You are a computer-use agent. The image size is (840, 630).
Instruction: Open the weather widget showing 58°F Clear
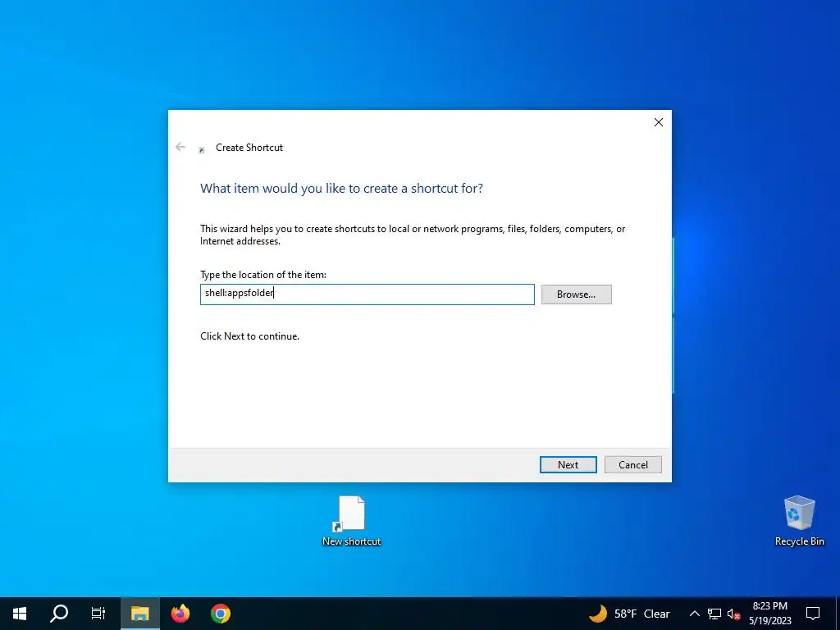[x=629, y=614]
